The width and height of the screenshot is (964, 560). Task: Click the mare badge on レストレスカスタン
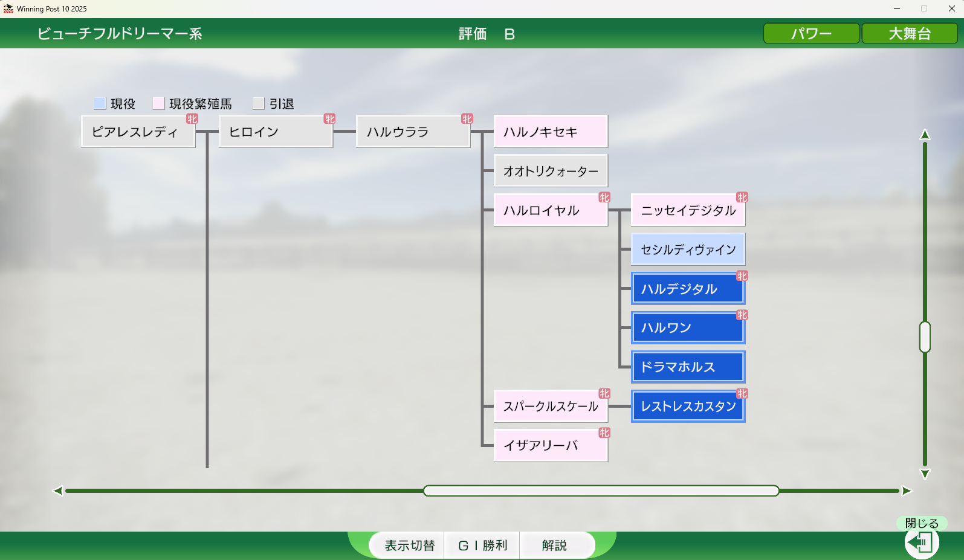pos(742,394)
